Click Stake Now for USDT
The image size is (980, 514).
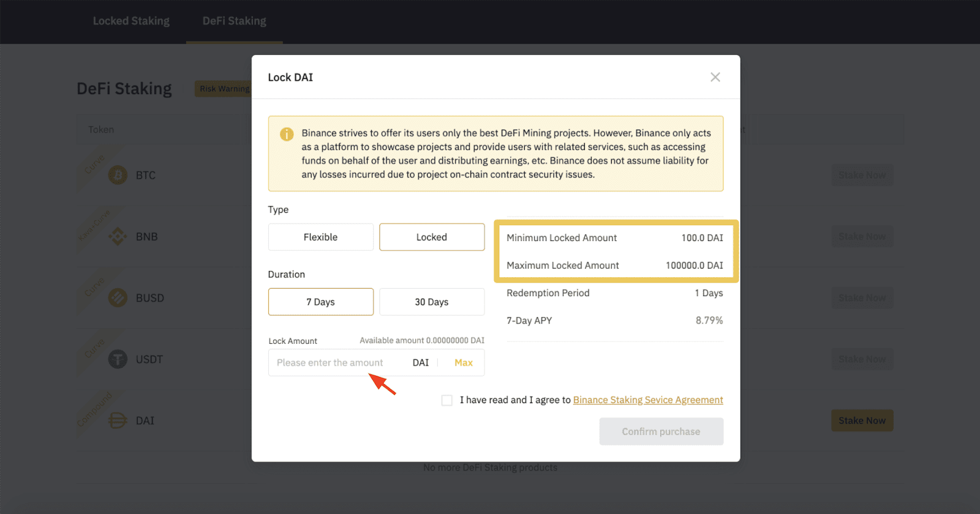(862, 359)
